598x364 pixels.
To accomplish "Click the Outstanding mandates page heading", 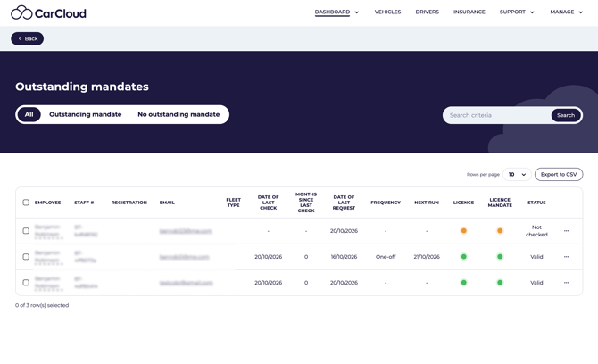I will (x=82, y=87).
